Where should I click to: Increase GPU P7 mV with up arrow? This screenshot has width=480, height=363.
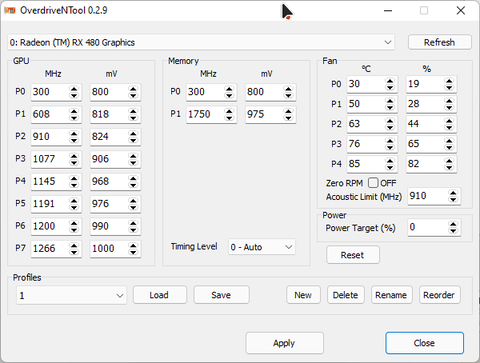(x=133, y=245)
